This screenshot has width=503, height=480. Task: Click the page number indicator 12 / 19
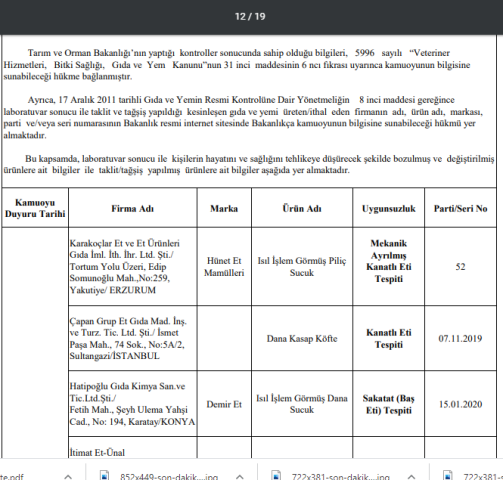tap(250, 16)
